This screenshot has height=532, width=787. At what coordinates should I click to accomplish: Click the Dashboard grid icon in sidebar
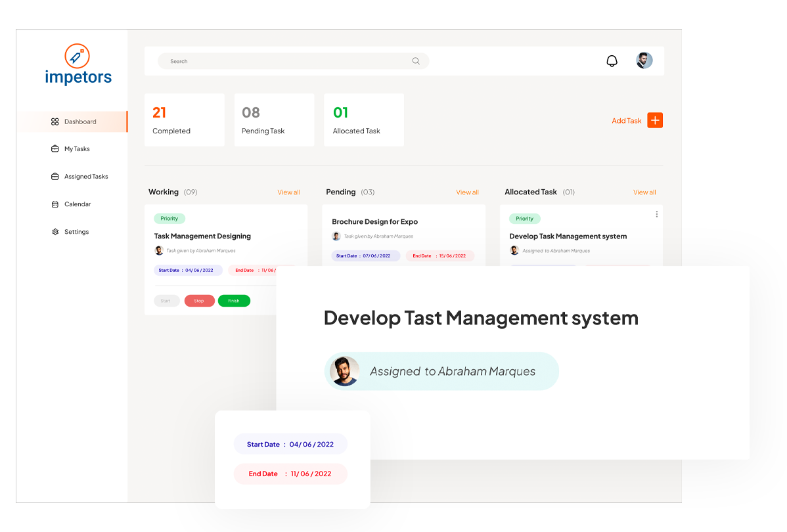55,122
